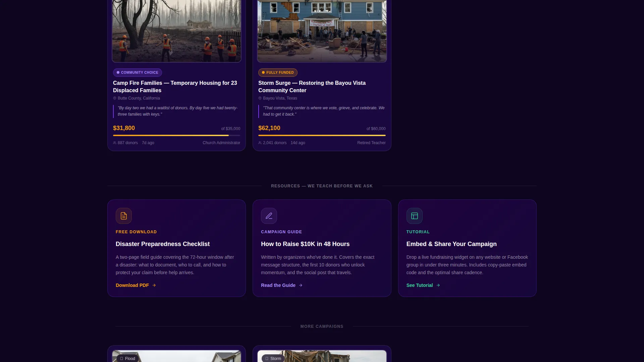Click the '14d ago' timestamp
644x362 pixels.
pyautogui.click(x=298, y=143)
